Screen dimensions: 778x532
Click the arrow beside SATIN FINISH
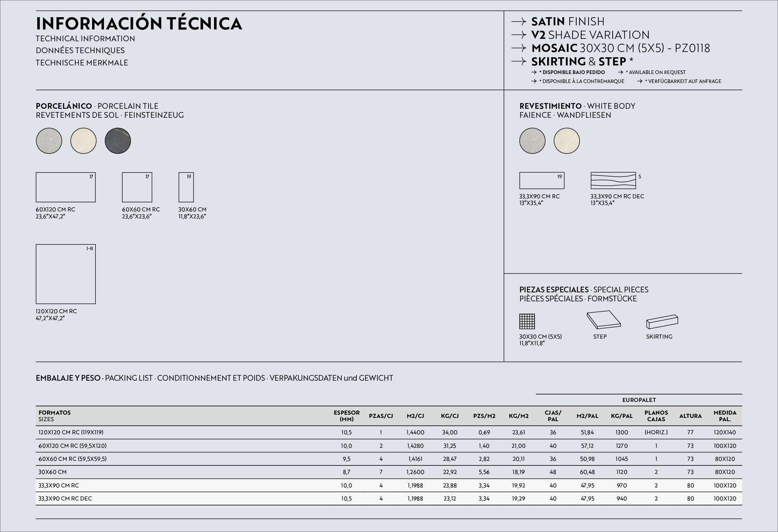pos(519,22)
